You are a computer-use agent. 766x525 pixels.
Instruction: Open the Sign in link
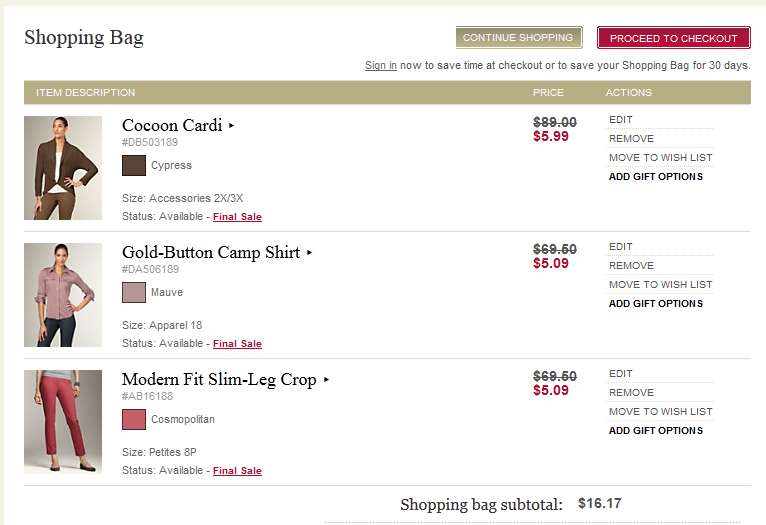coord(380,66)
